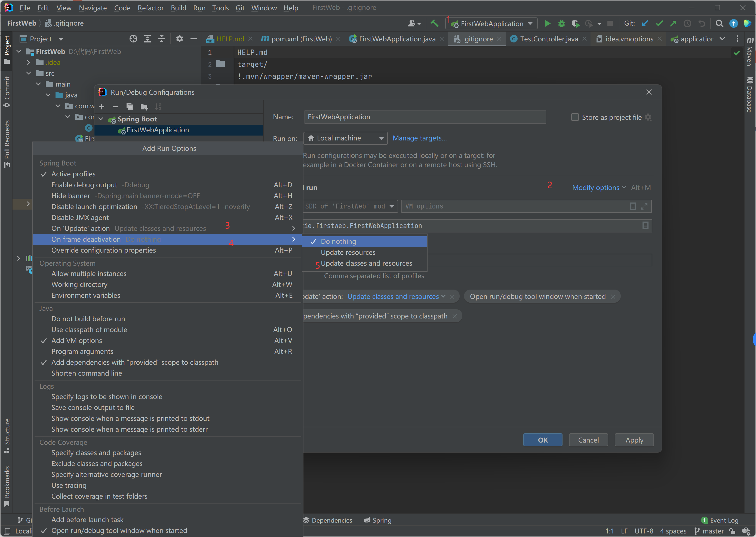The width and height of the screenshot is (756, 537).
Task: Click the Debug bug icon
Action: 561,23
